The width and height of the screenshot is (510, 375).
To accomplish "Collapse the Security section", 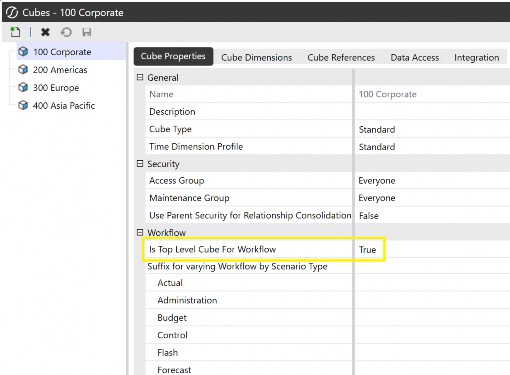I will point(140,164).
